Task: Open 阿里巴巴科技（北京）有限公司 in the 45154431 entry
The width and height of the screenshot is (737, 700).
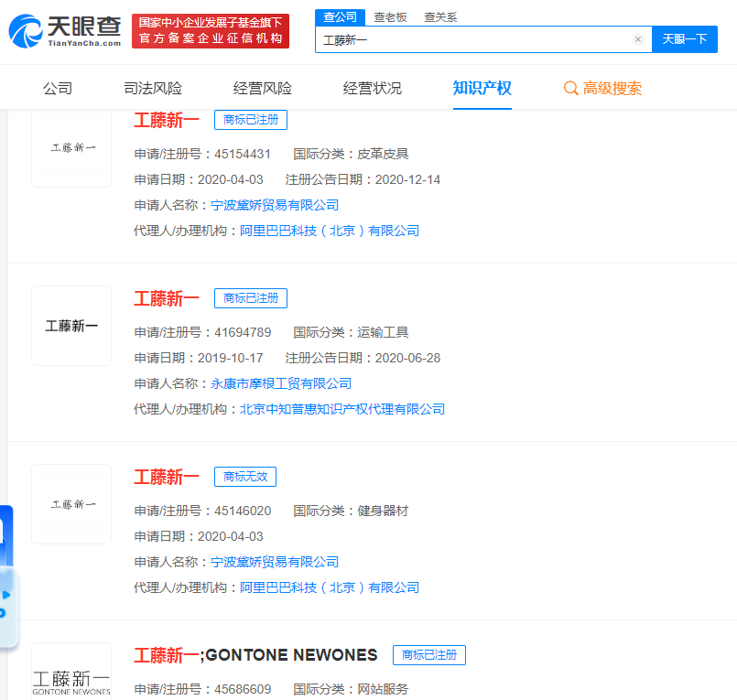Action: click(330, 231)
